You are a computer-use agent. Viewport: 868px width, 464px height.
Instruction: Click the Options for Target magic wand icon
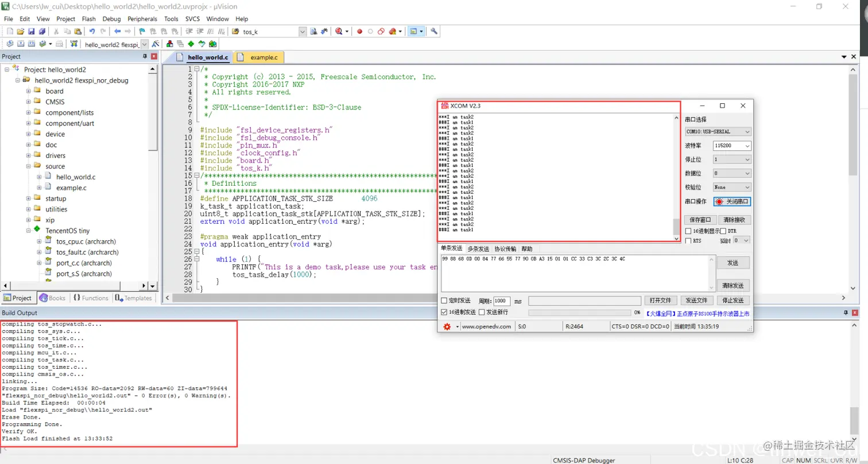pyautogui.click(x=155, y=44)
